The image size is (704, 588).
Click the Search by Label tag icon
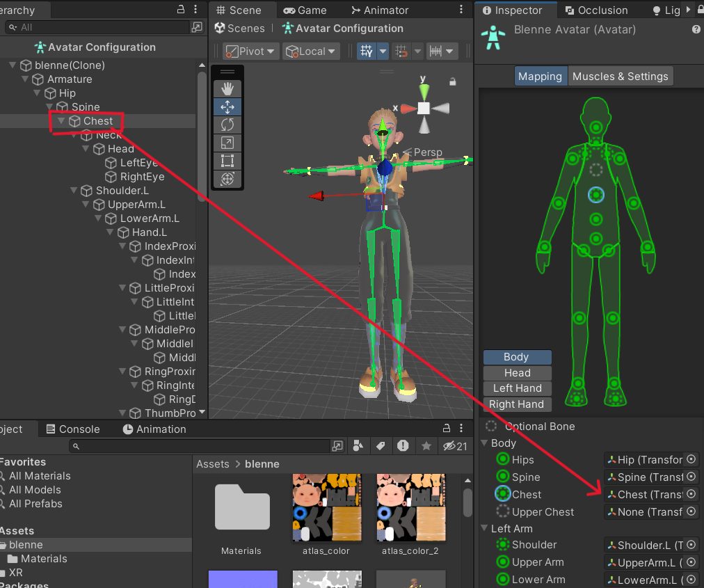[381, 446]
